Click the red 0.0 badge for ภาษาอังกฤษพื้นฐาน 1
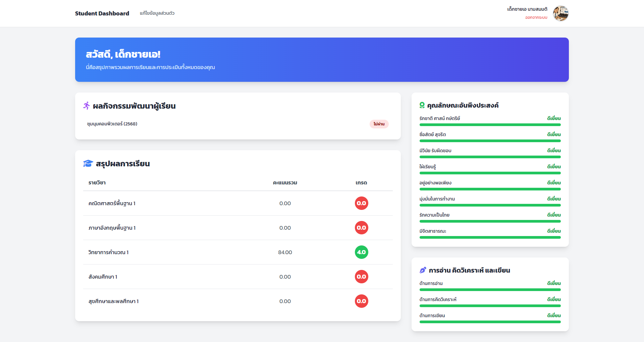Viewport: 644px width, 342px height. (361, 228)
